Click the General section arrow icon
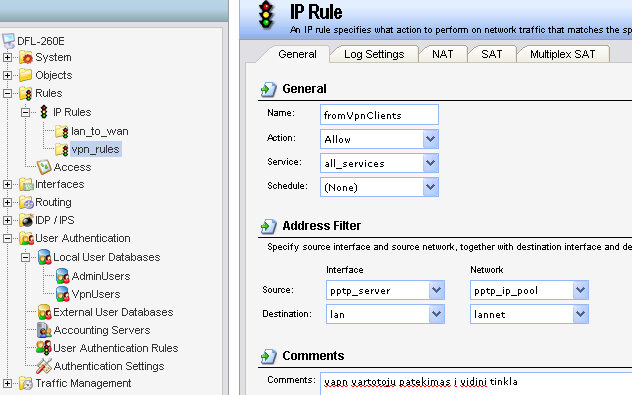Image resolution: width=632 pixels, height=395 pixels. click(x=268, y=89)
